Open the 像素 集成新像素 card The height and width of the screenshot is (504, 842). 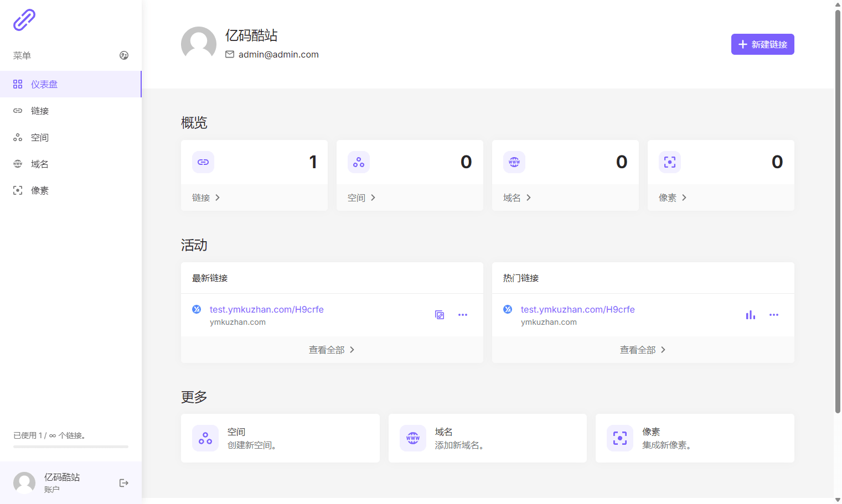click(695, 438)
